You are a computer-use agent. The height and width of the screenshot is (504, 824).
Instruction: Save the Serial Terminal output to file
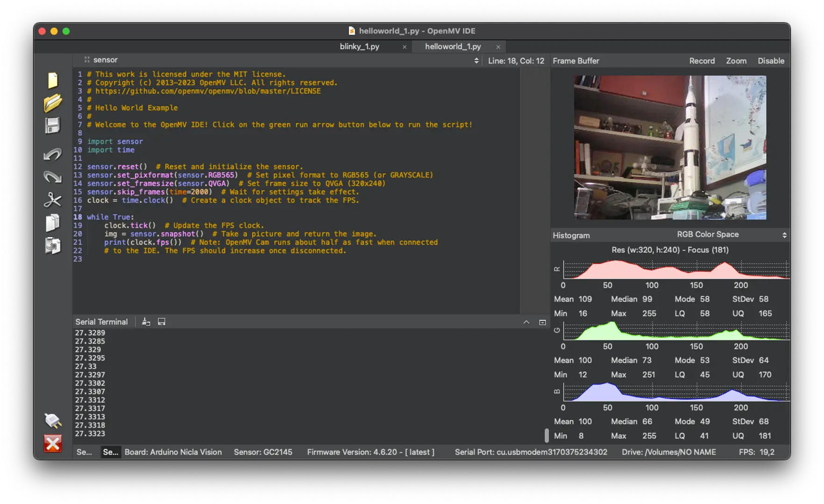coord(162,322)
